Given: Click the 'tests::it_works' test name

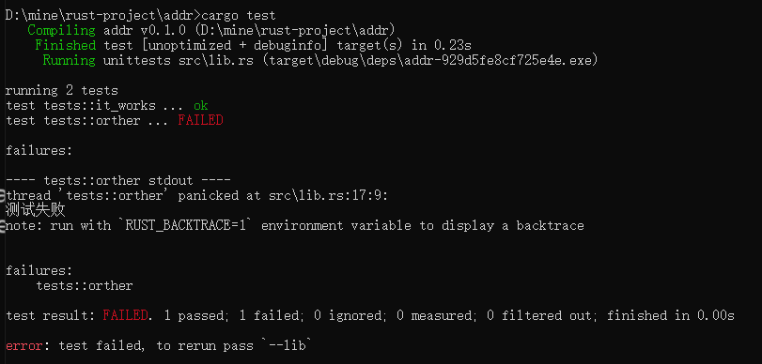Looking at the screenshot, I should tap(100, 105).
